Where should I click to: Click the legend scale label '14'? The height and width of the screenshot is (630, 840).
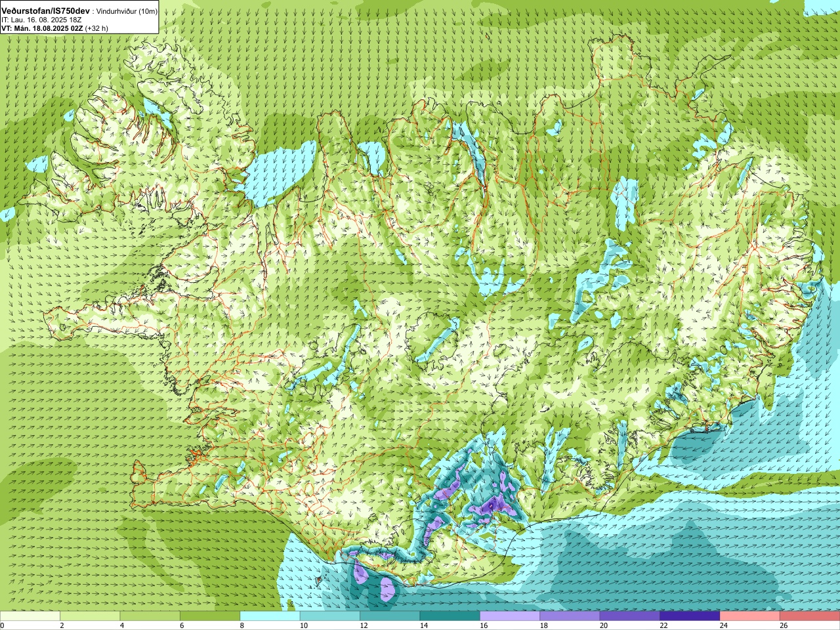[423, 625]
